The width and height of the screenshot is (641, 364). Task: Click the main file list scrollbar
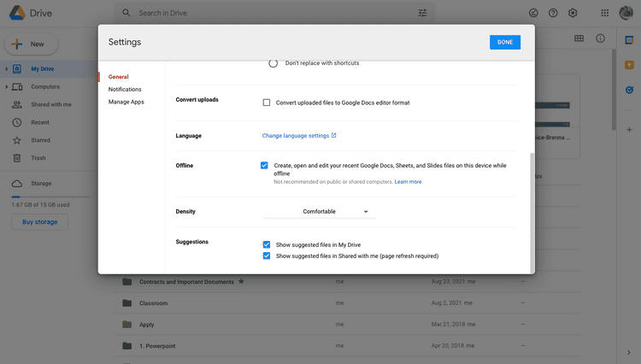614,90
